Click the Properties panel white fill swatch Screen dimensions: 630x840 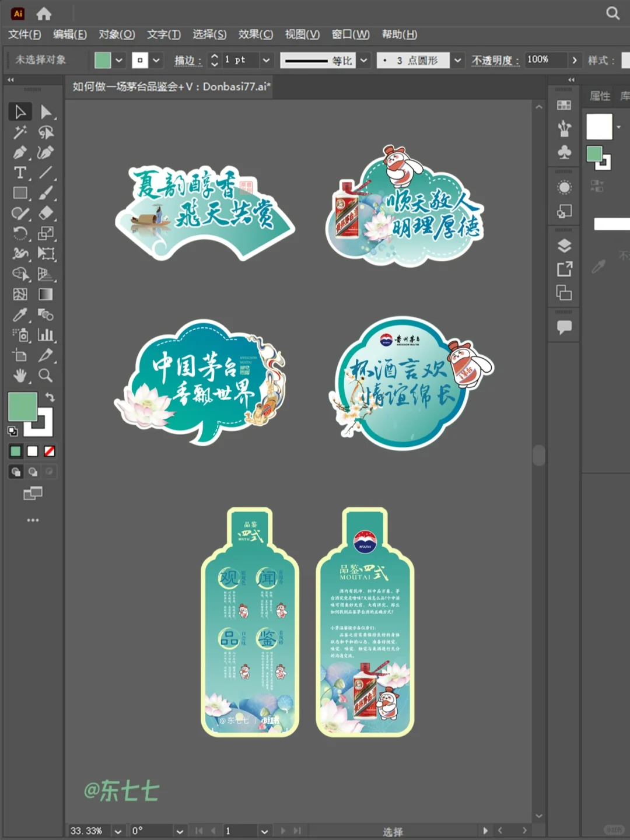coord(600,127)
